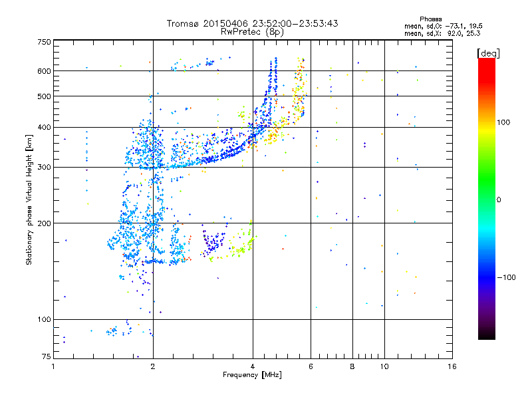Click the x-axis '16' tick label
The width and height of the screenshot is (532, 399).
pos(452,366)
